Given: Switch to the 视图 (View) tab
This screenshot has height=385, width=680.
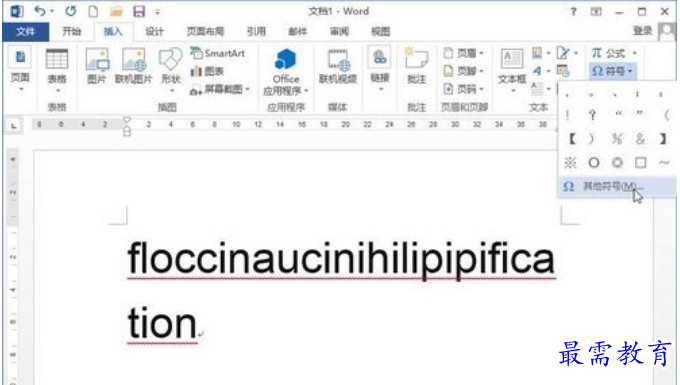Looking at the screenshot, I should coord(380,31).
